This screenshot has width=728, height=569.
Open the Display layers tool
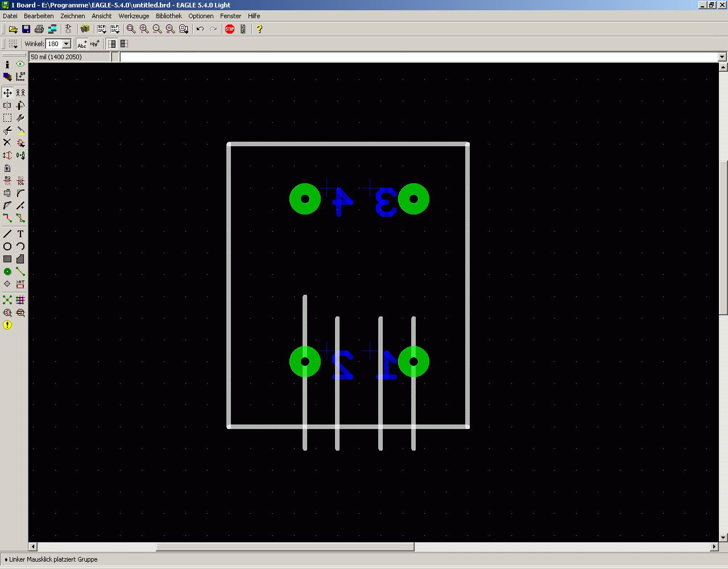(x=7, y=76)
